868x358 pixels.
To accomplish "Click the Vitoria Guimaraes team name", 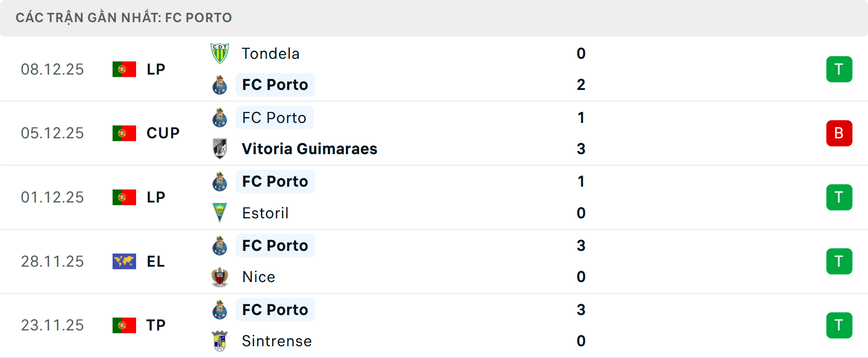I will click(x=309, y=149).
